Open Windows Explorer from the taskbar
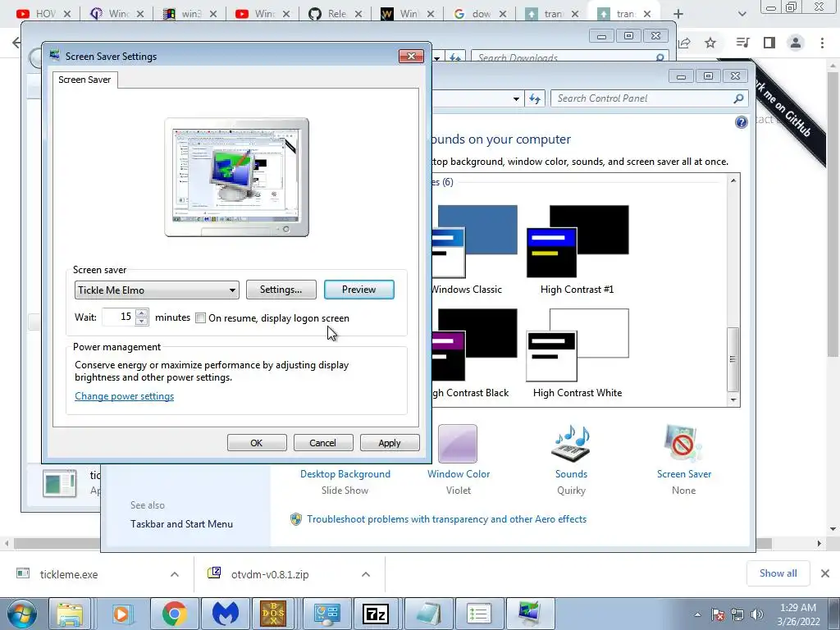Viewport: 840px width, 630px height. (71, 614)
